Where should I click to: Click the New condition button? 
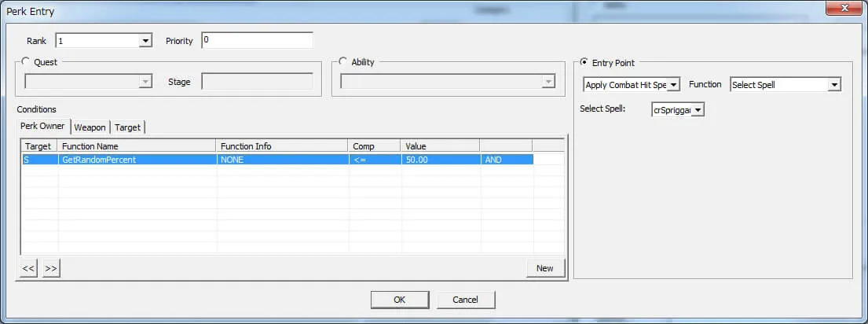coord(544,268)
